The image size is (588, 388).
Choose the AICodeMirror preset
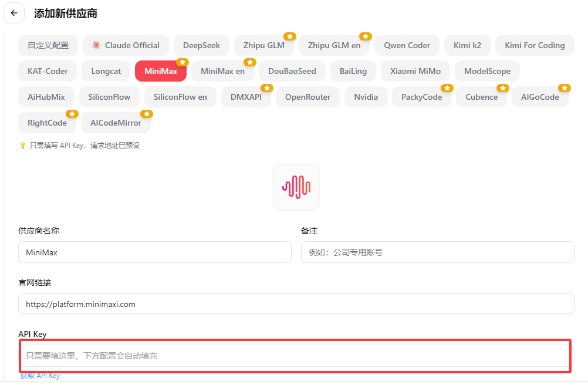116,123
